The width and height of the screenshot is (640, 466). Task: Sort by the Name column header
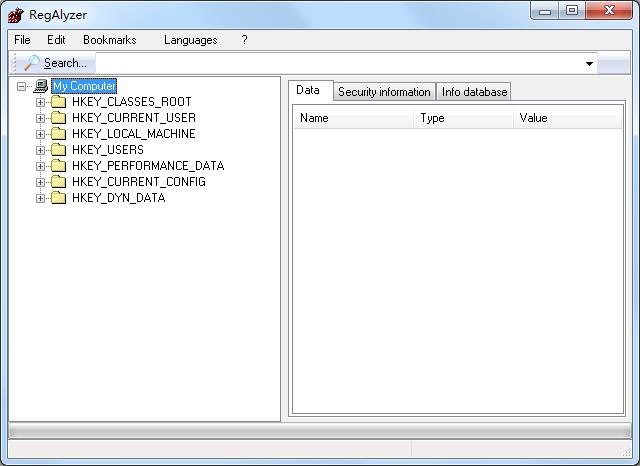coord(353,118)
